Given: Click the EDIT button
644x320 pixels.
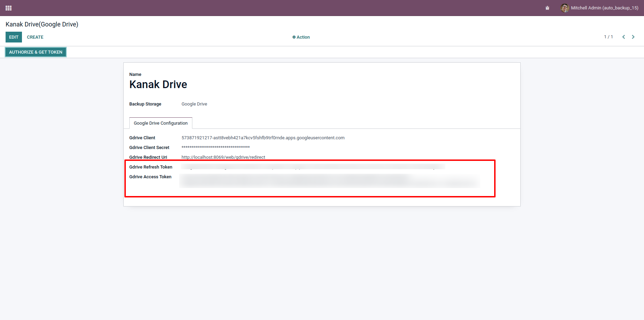Looking at the screenshot, I should (x=14, y=37).
